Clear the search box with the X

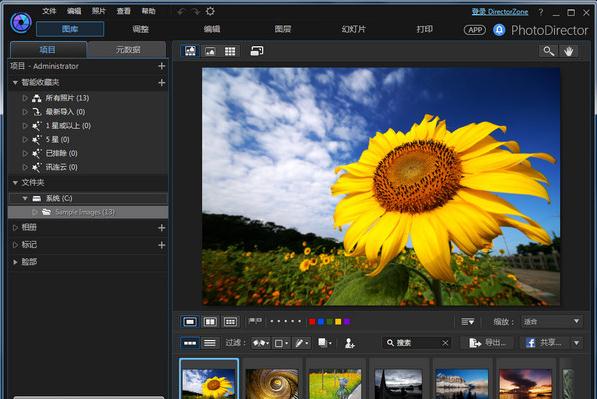click(x=445, y=343)
